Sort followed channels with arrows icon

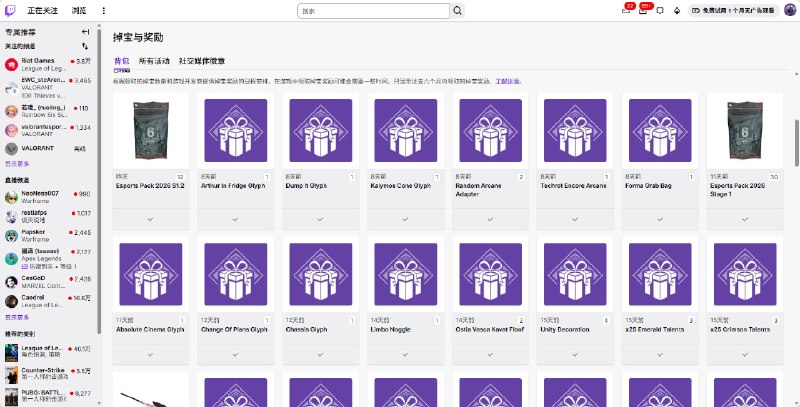coord(85,46)
